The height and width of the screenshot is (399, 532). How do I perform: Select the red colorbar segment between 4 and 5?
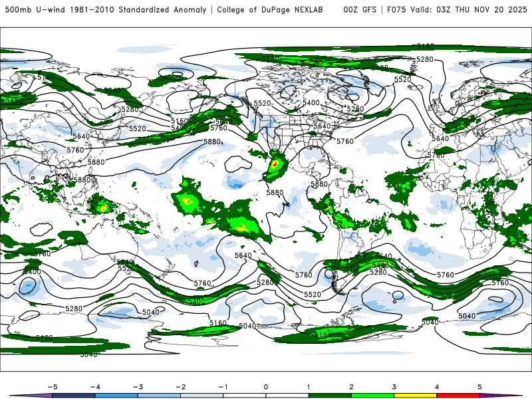tap(458, 396)
